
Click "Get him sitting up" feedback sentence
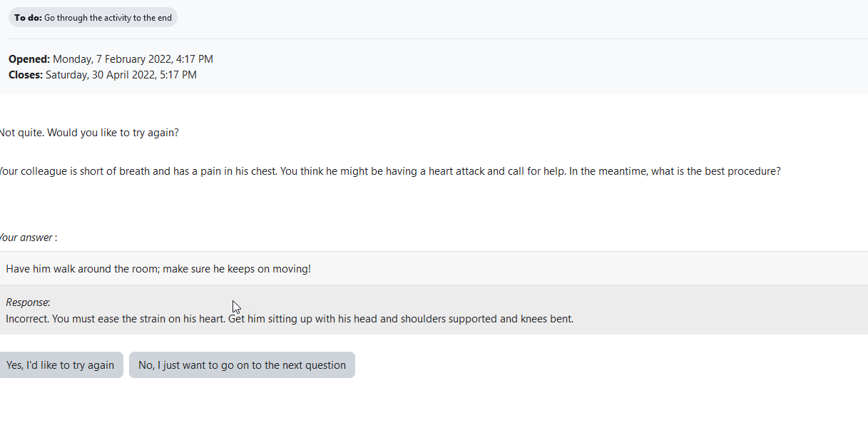tap(270, 319)
